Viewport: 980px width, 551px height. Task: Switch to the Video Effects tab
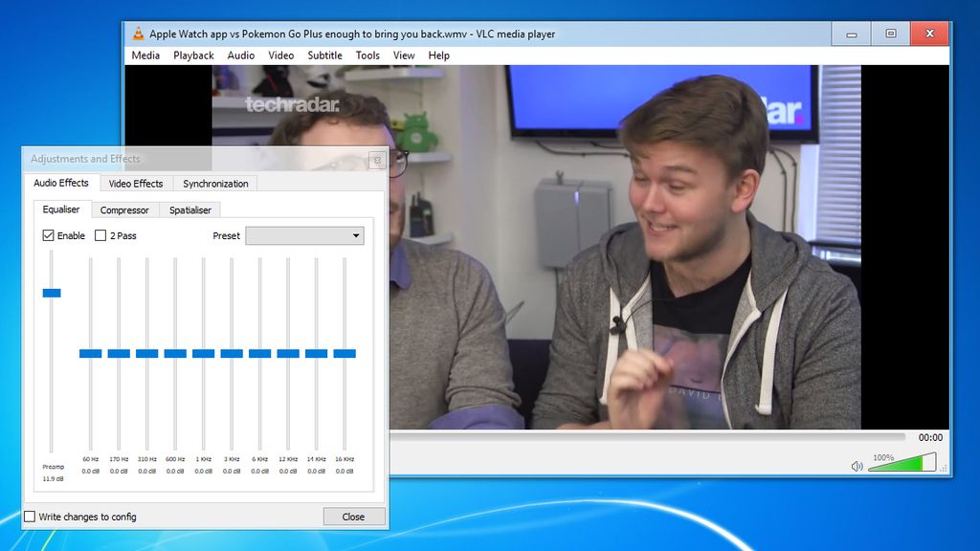tap(136, 184)
